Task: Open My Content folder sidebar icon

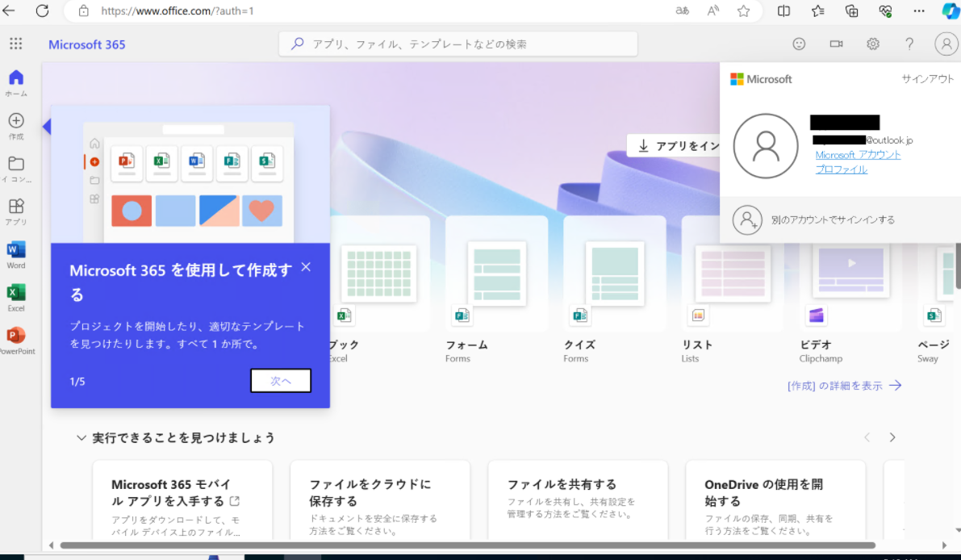Action: coord(16,169)
